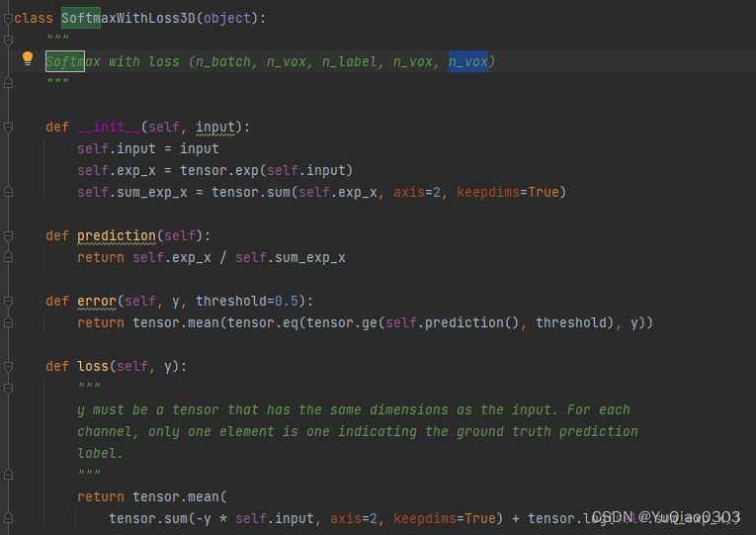The height and width of the screenshot is (535, 756).
Task: Click 'n_batch' in the class docstring
Action: coord(223,62)
